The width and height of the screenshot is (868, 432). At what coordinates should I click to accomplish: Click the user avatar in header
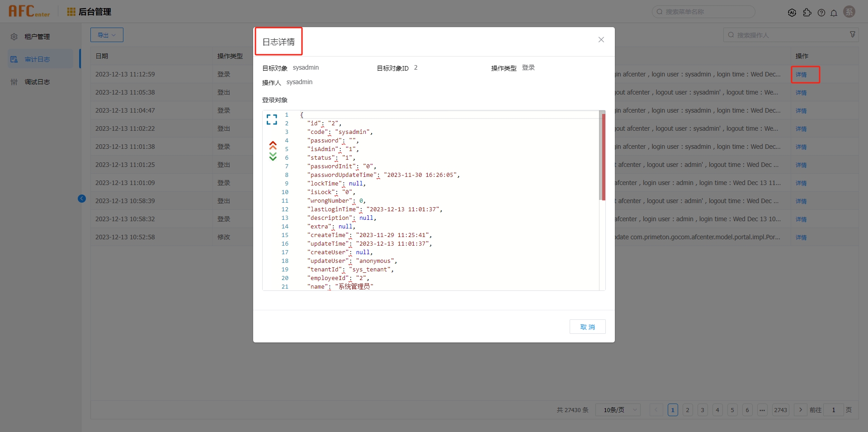[x=849, y=12]
